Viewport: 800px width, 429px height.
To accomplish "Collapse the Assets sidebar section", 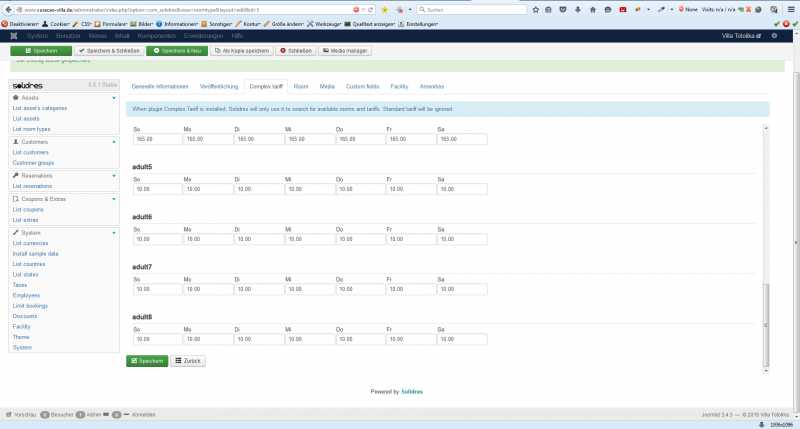I will [x=113, y=98].
